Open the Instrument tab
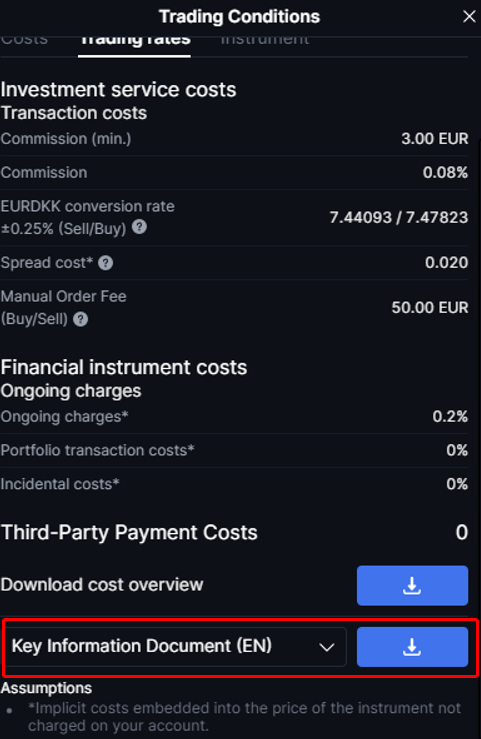 pos(265,40)
